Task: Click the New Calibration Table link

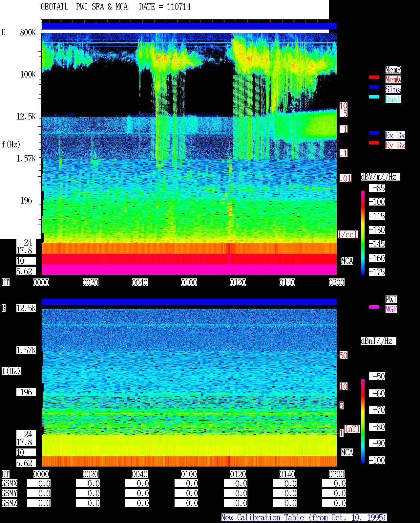Action: (x=304, y=518)
